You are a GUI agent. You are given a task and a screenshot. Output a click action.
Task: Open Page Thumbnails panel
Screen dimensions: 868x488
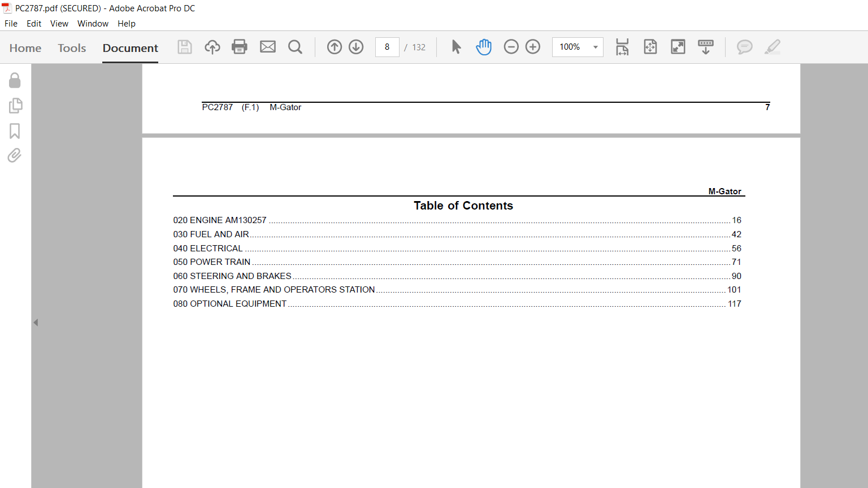15,106
